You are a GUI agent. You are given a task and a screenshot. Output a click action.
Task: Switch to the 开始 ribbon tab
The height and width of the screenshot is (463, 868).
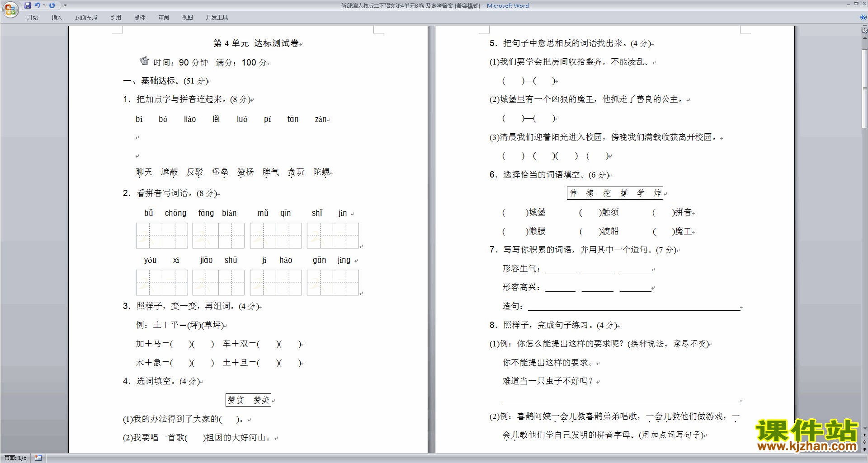33,18
